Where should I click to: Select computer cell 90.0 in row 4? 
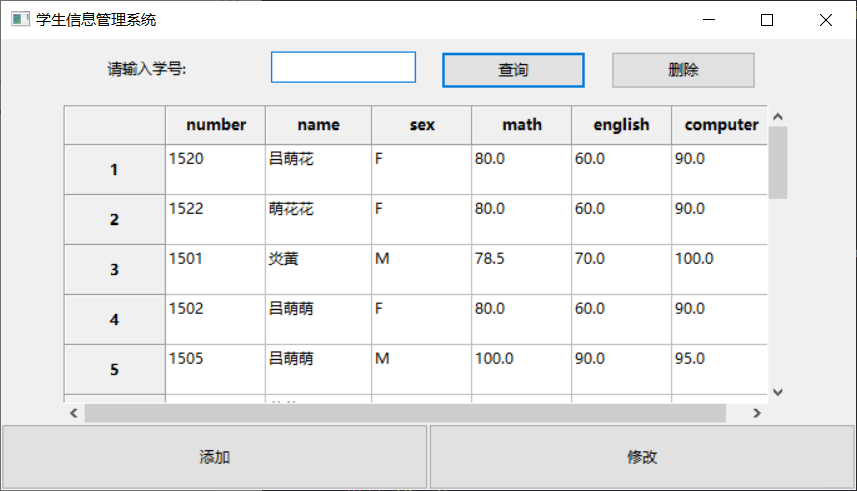(x=720, y=320)
